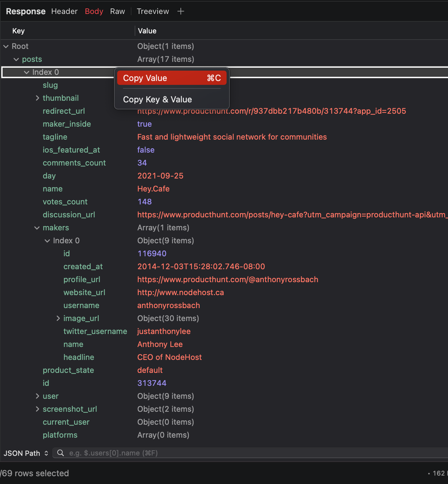448x484 pixels.
Task: Select the current_user tree row
Action: pyautogui.click(x=66, y=422)
